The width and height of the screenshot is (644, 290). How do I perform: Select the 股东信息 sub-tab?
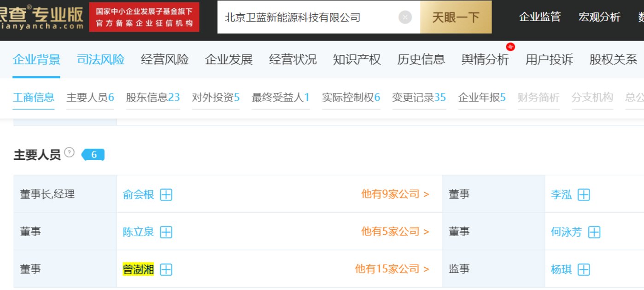153,98
